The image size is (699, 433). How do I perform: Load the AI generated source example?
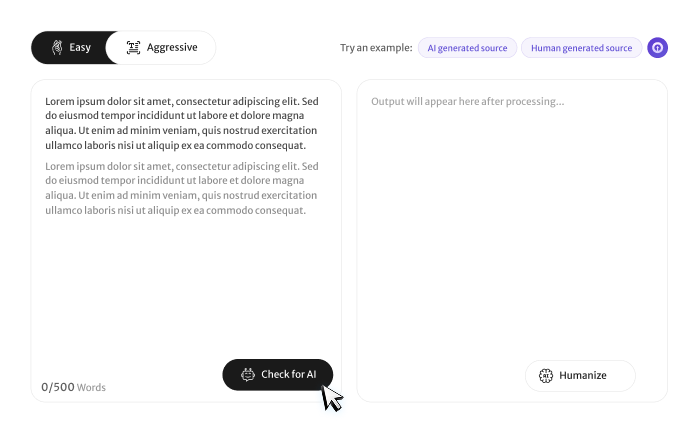[467, 48]
